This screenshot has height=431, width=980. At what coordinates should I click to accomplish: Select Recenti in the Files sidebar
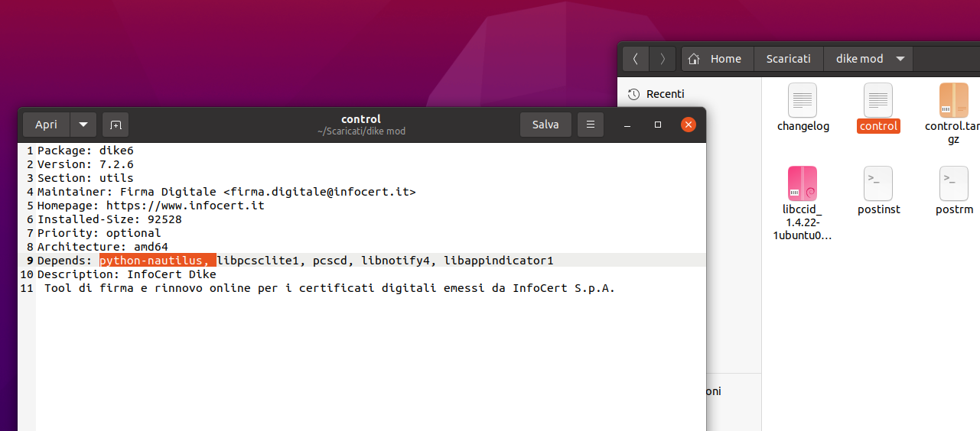[x=666, y=94]
